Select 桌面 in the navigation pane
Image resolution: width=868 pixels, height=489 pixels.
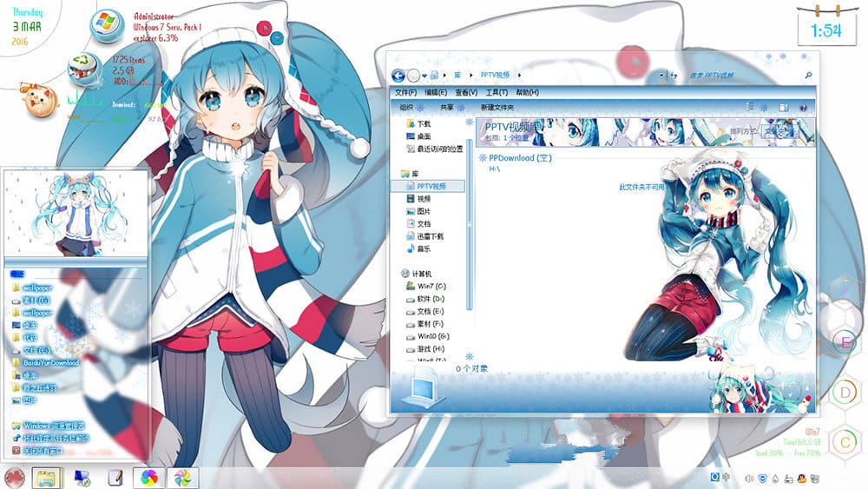tap(418, 136)
